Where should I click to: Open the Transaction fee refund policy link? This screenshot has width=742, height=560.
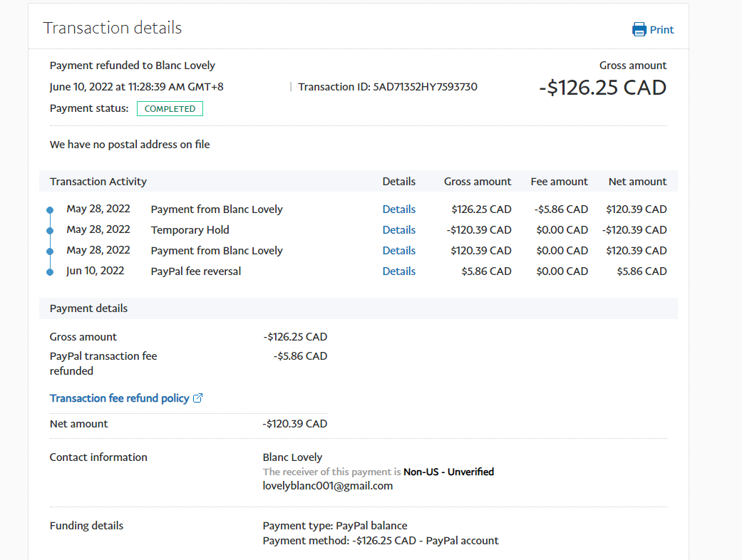click(x=119, y=398)
